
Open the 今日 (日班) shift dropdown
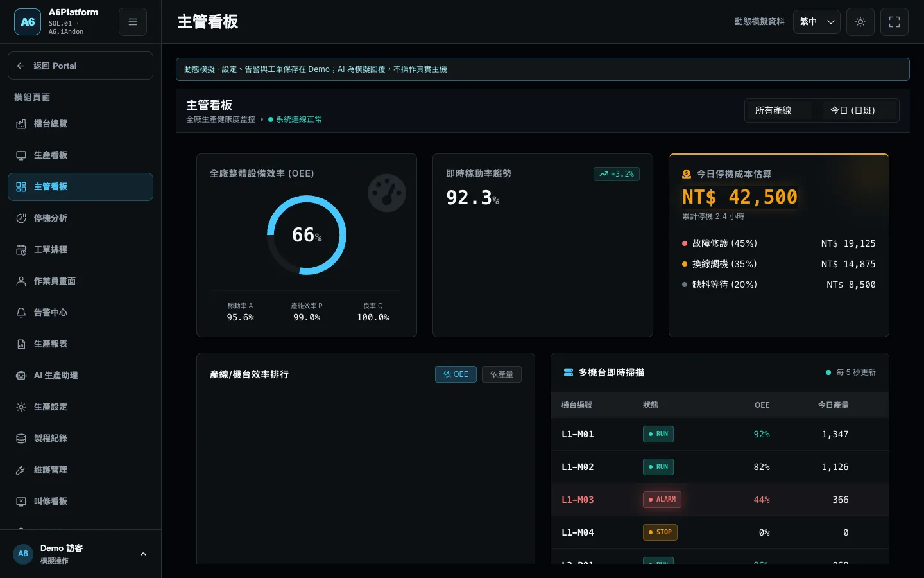point(859,110)
